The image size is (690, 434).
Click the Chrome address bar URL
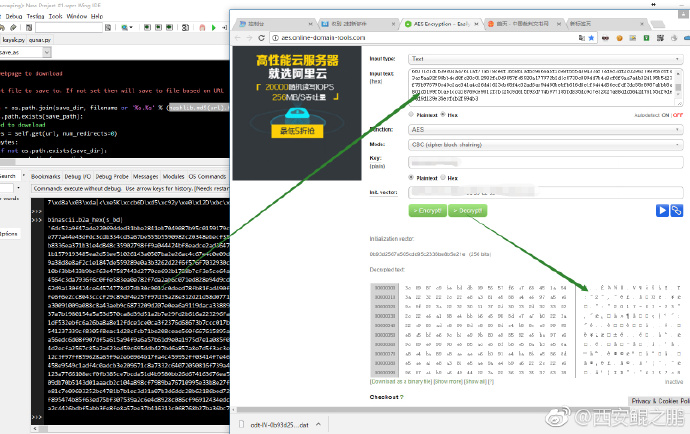pyautogui.click(x=323, y=38)
